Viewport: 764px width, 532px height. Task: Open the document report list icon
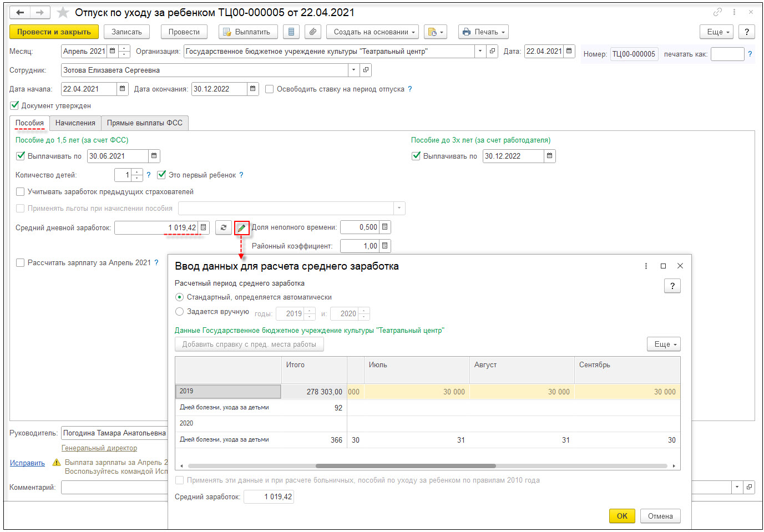pos(291,32)
